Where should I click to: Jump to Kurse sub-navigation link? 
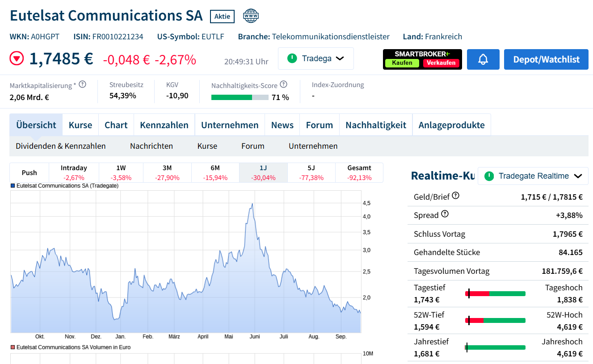point(207,146)
